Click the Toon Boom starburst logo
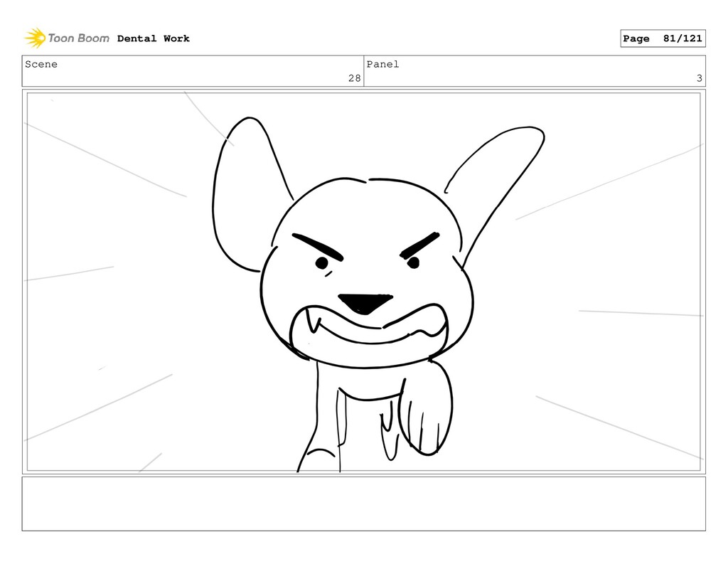 (35, 38)
